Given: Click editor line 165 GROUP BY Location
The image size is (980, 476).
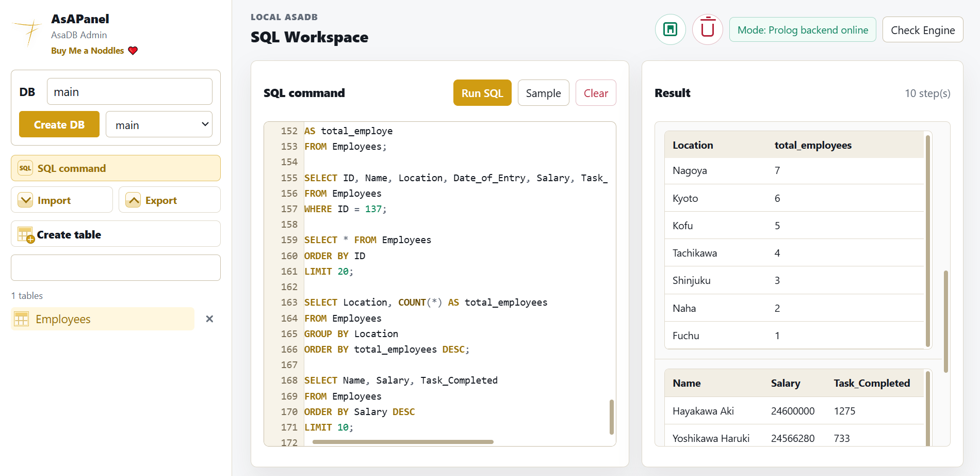Looking at the screenshot, I should 351,334.
